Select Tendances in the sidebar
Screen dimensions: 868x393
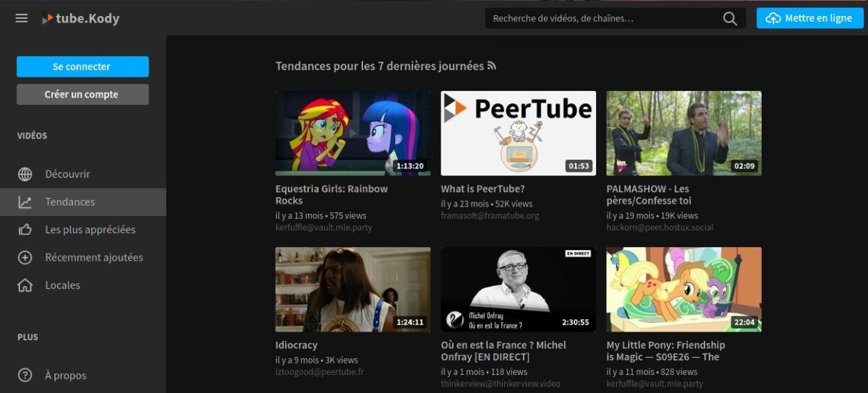tap(83, 202)
